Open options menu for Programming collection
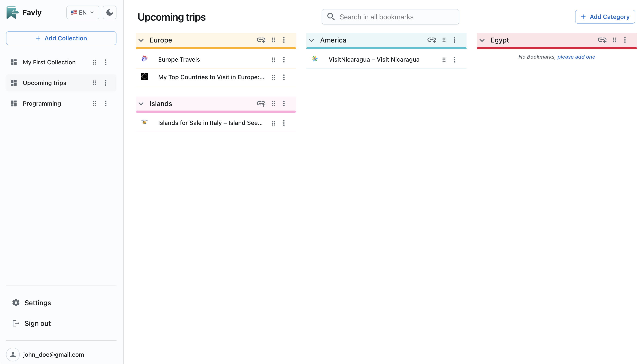 [x=106, y=103]
